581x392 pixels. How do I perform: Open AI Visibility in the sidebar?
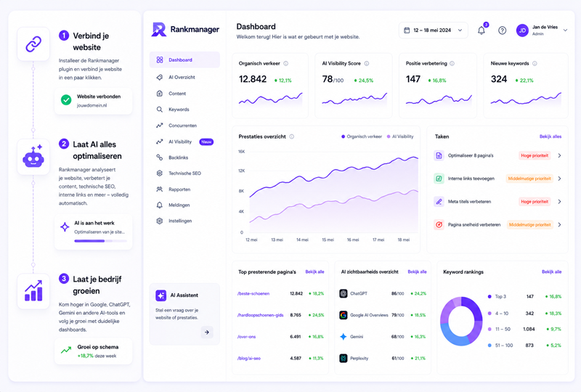(184, 142)
